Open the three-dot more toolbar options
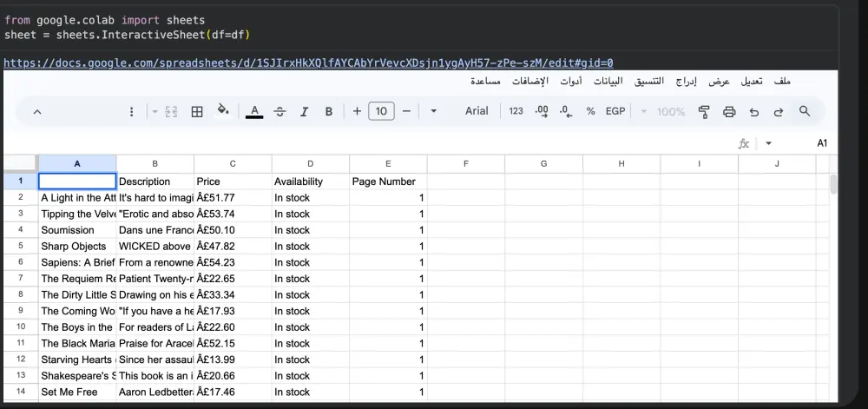Image resolution: width=868 pixels, height=409 pixels. (x=131, y=112)
